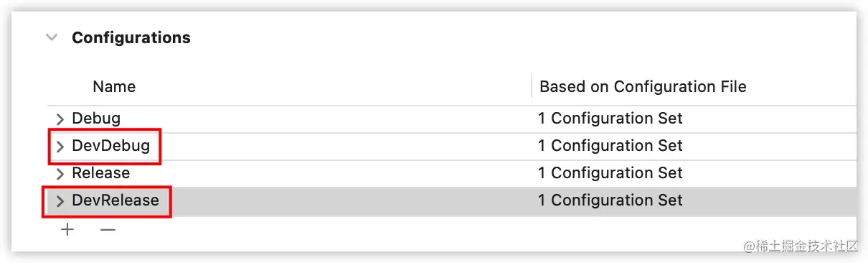Click the Name column header
The image size is (868, 263).
114,87
